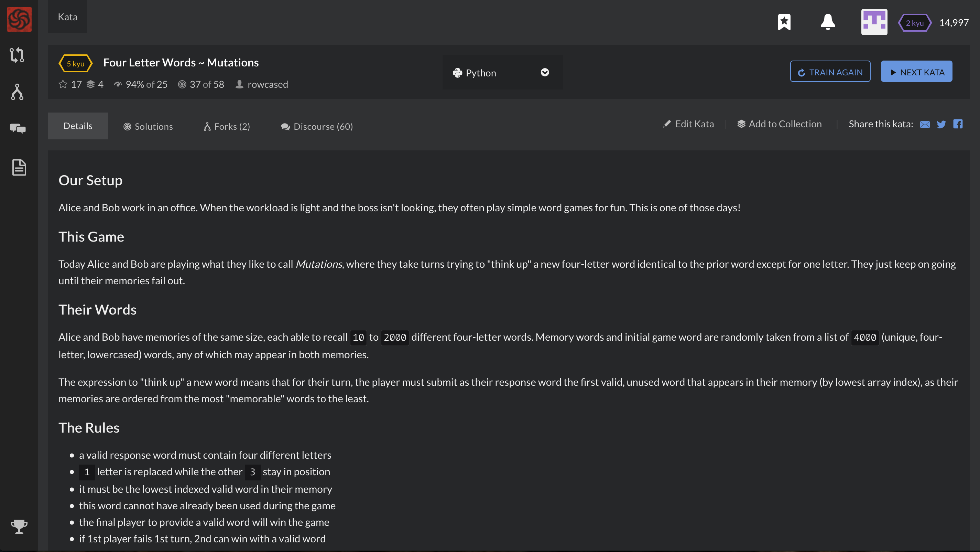The image size is (980, 552).
Task: Open the user avatar profile menu
Action: tap(874, 22)
